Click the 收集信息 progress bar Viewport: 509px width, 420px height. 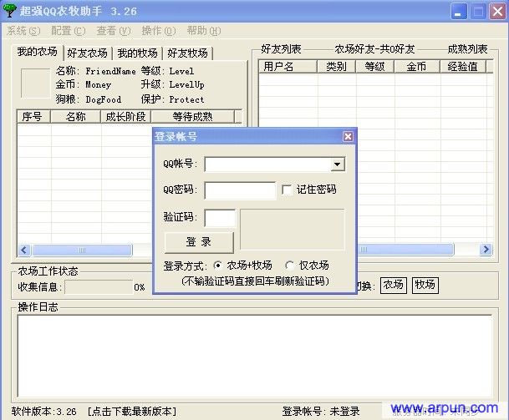[99, 287]
